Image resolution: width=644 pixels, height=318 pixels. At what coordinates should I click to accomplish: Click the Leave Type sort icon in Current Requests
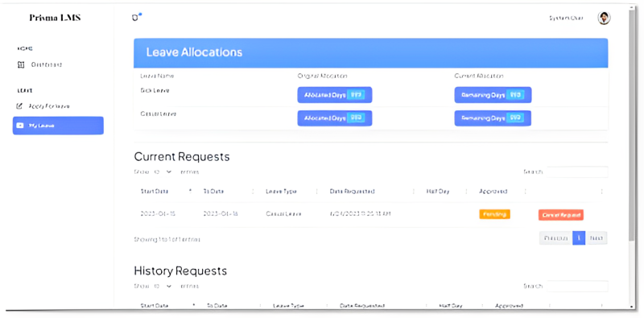tap(316, 192)
